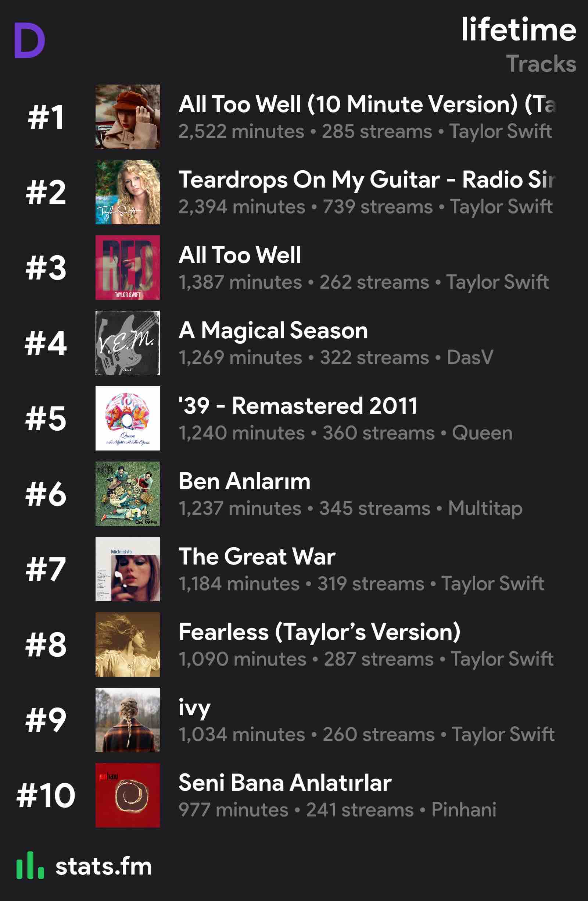588x901 pixels.
Task: Select the "Tracks" category label
Action: click(x=541, y=64)
